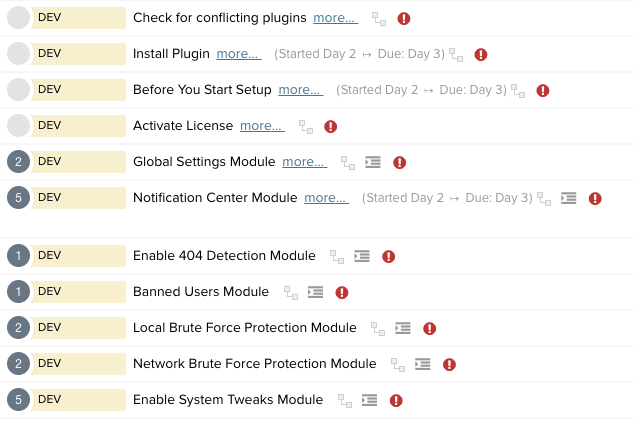Click the red alert icon on Global Settings Module
This screenshot has width=633, height=422.
(400, 163)
